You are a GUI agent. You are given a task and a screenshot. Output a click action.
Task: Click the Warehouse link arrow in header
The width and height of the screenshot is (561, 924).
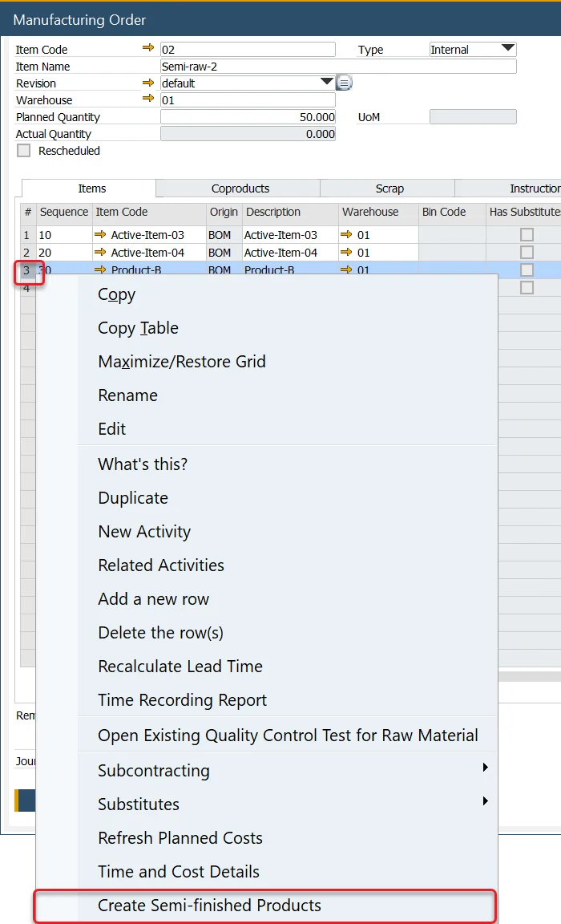point(147,99)
